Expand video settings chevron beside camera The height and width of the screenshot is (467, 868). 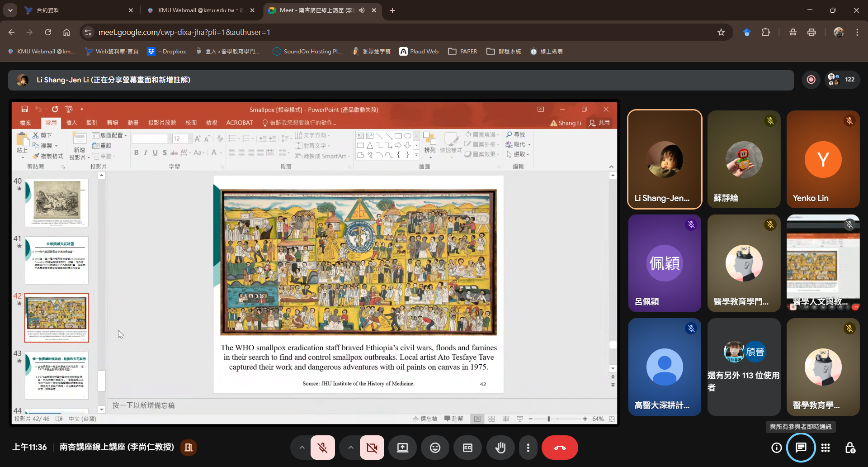coord(351,448)
